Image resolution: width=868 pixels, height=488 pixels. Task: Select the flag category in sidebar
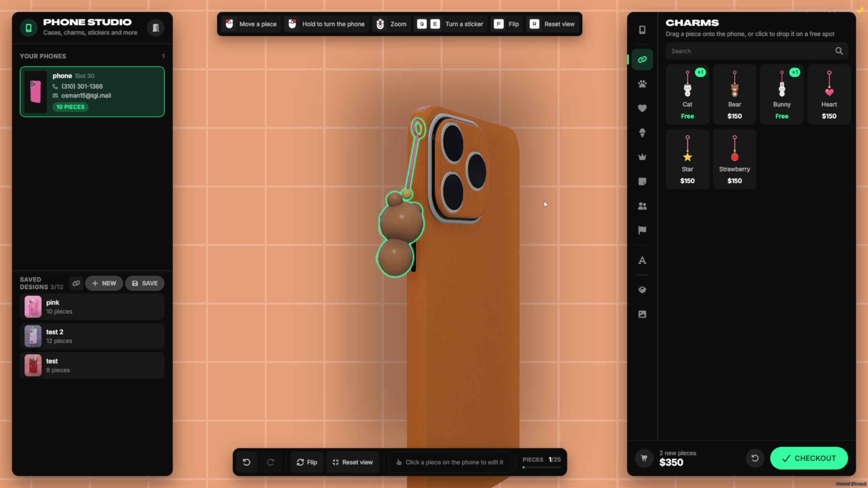(642, 230)
